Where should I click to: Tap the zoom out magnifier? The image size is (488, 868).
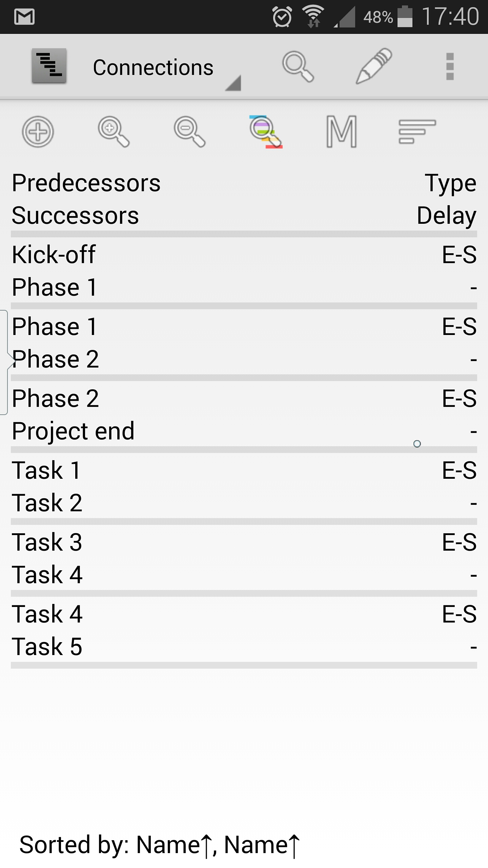pyautogui.click(x=190, y=132)
